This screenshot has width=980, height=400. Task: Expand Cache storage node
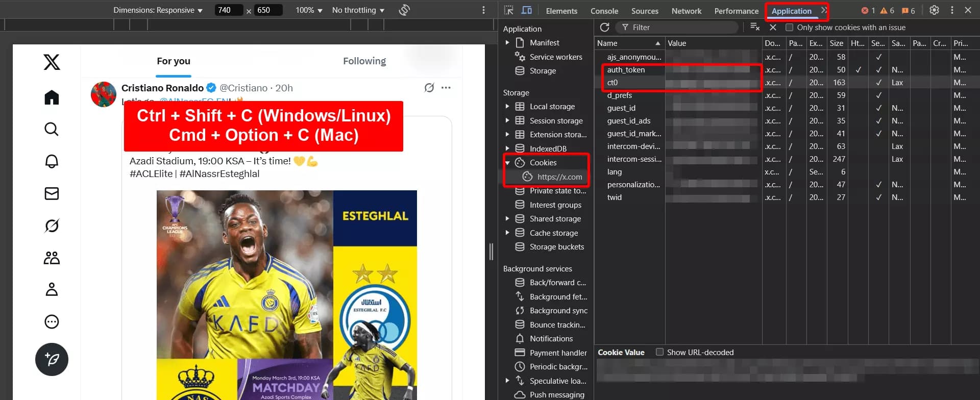pos(507,233)
